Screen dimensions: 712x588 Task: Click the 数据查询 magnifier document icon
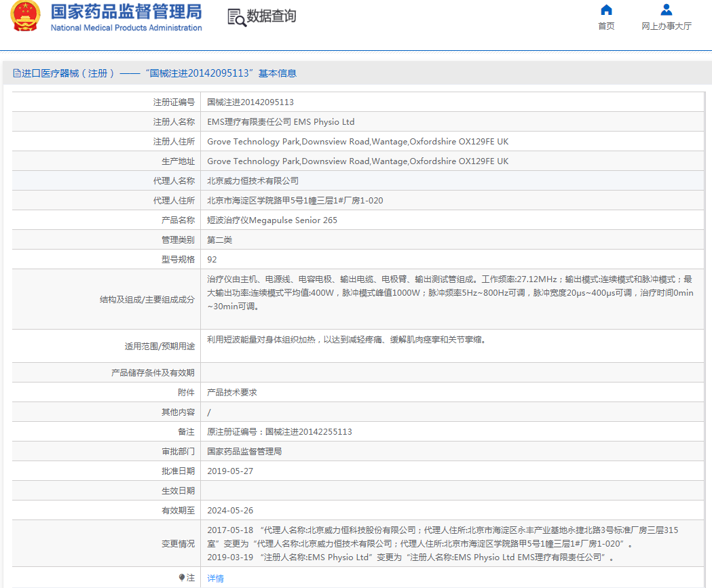click(236, 18)
